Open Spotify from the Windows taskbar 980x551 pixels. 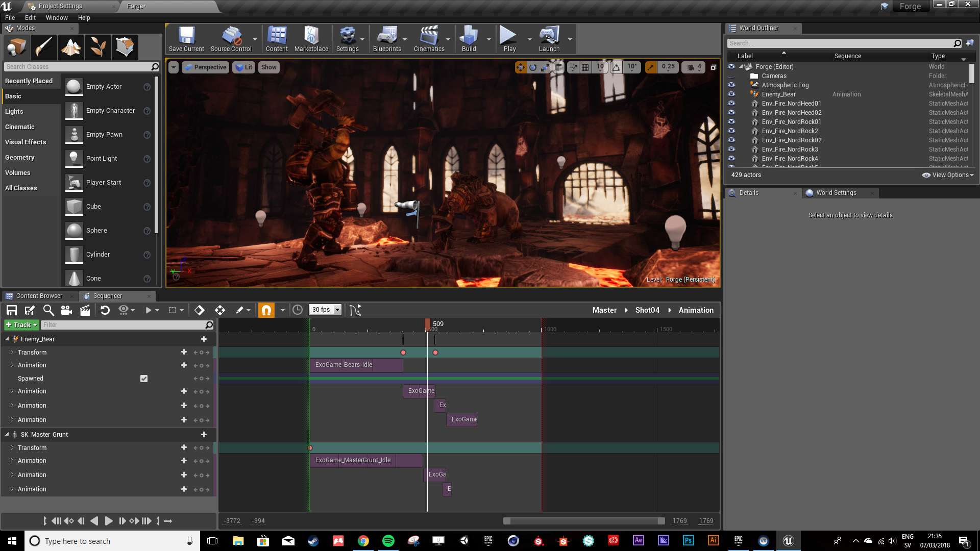(x=388, y=541)
